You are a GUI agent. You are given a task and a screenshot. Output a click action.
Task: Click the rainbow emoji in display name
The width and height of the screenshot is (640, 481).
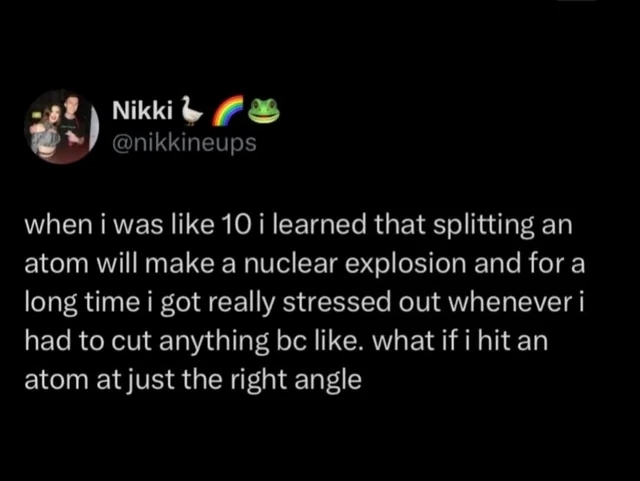(229, 110)
